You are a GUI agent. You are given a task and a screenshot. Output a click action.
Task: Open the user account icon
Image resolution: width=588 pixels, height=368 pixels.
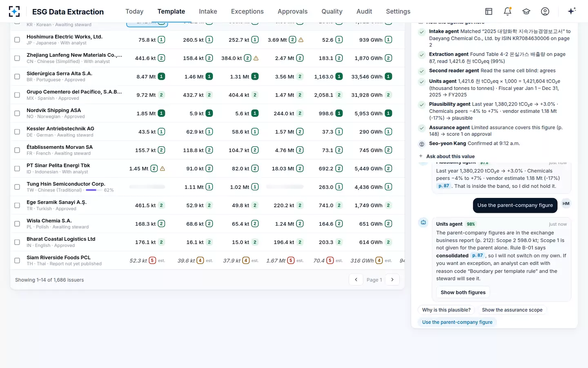point(545,11)
